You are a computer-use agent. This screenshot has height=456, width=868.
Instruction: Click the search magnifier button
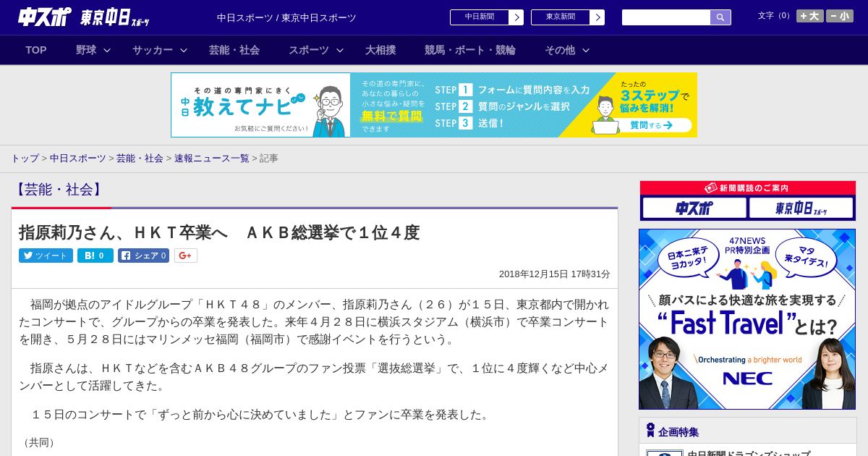point(720,17)
